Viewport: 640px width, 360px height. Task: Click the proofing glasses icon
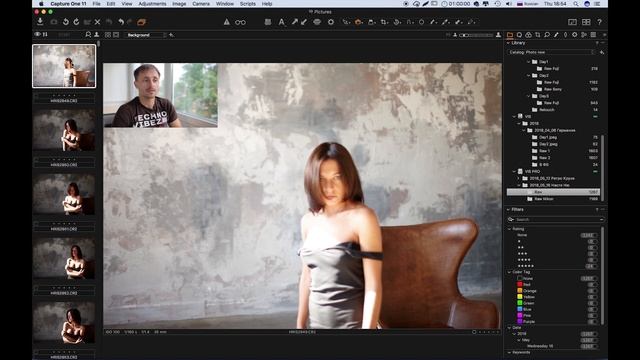240,22
